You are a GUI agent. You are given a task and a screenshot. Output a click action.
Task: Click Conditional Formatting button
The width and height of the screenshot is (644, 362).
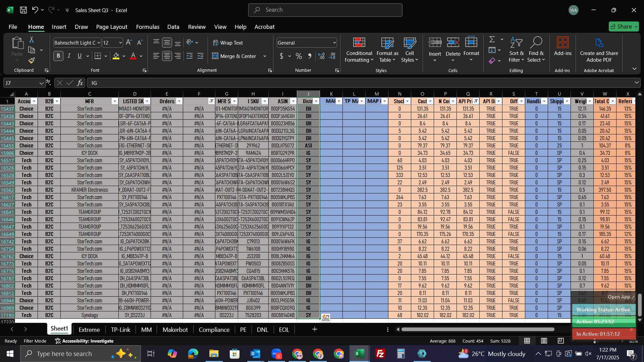point(359,50)
